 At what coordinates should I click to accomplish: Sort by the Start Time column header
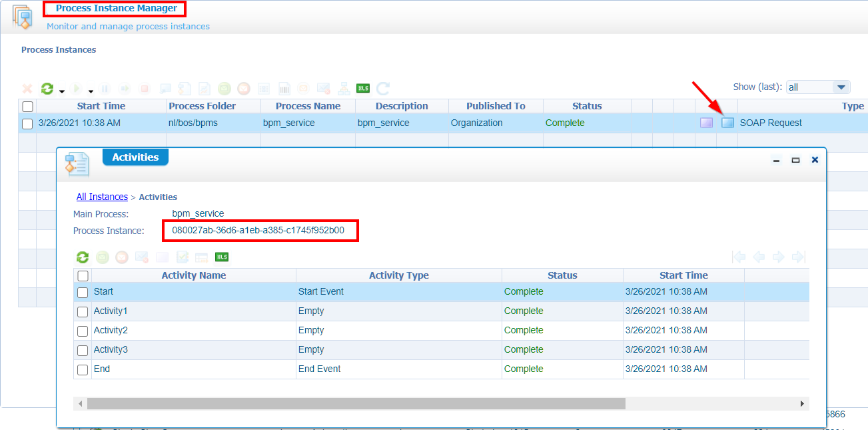click(x=101, y=106)
